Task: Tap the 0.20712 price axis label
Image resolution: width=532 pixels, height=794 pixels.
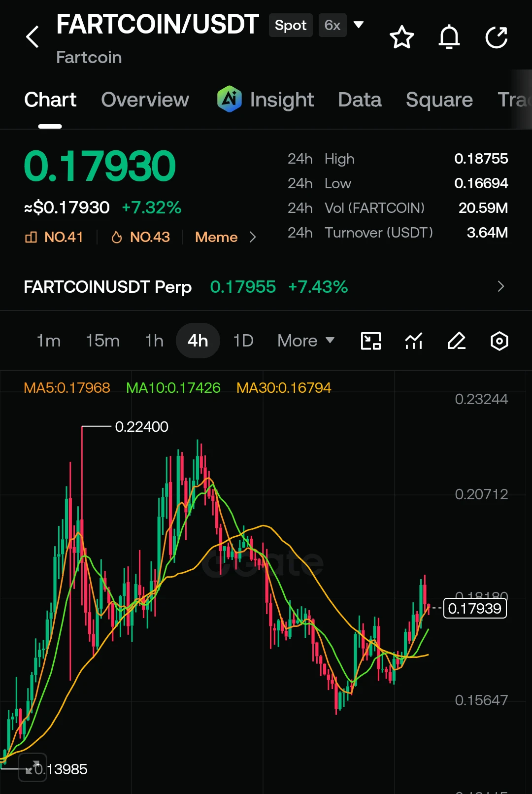Action: point(481,494)
